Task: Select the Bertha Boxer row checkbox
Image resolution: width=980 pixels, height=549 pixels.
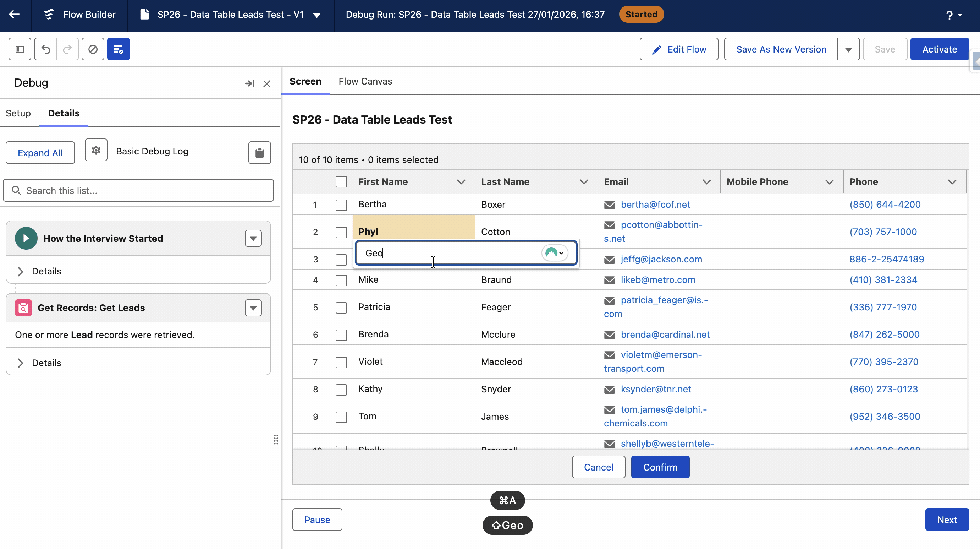Action: point(341,205)
